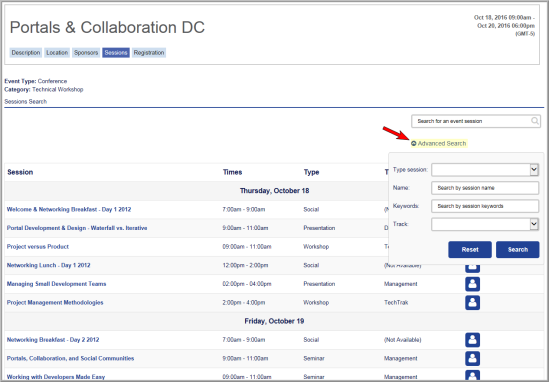The image size is (549, 382).
Task: Click speaker icon for Managing Small Development Teams
Action: [472, 284]
